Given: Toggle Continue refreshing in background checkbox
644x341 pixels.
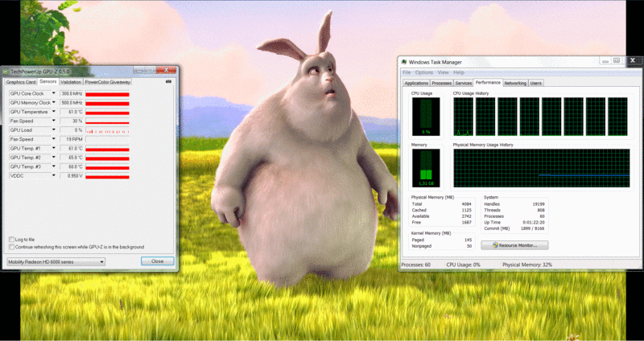Looking at the screenshot, I should click(x=11, y=247).
